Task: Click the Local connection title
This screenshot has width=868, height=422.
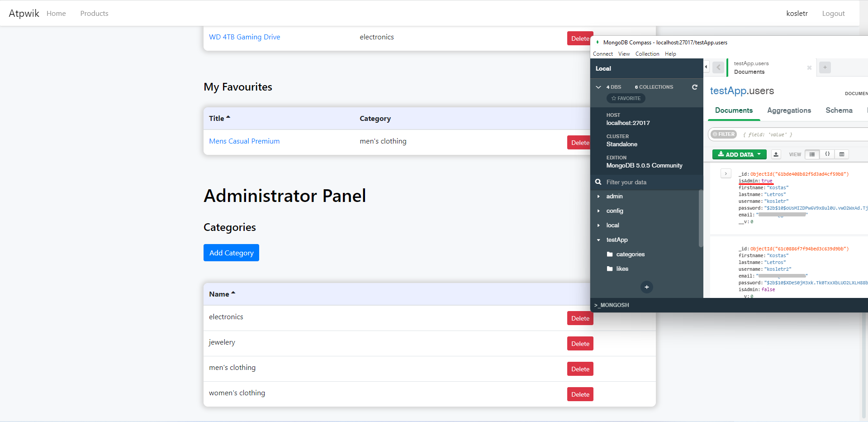Action: 603,68
